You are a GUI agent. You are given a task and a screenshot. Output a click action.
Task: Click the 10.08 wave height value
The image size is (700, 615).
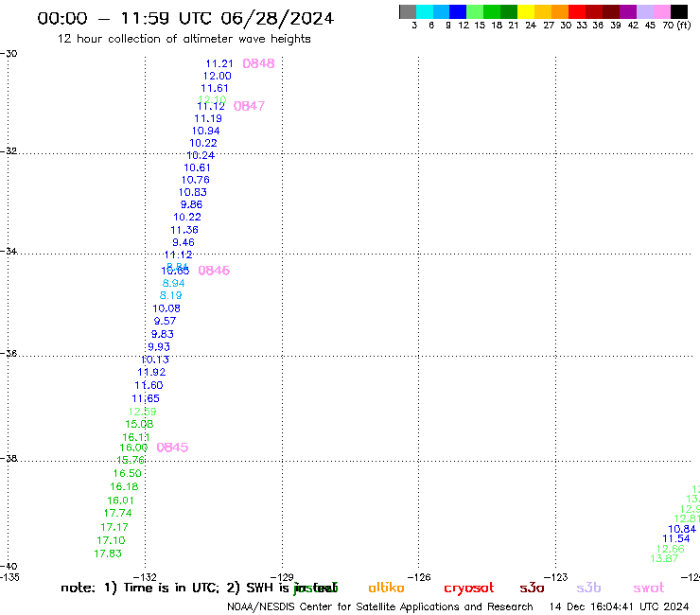pos(166,308)
